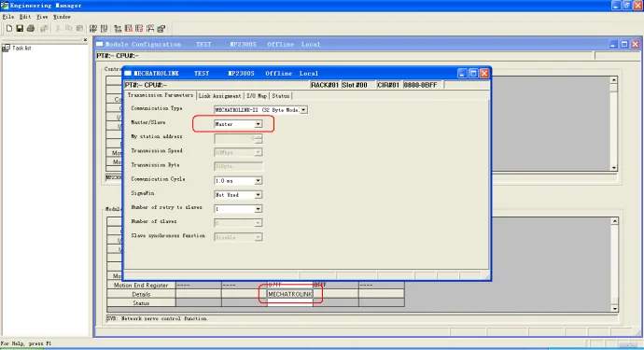Expand Number of retry to slaves dropdown
The height and width of the screenshot is (350, 644).
(x=258, y=209)
